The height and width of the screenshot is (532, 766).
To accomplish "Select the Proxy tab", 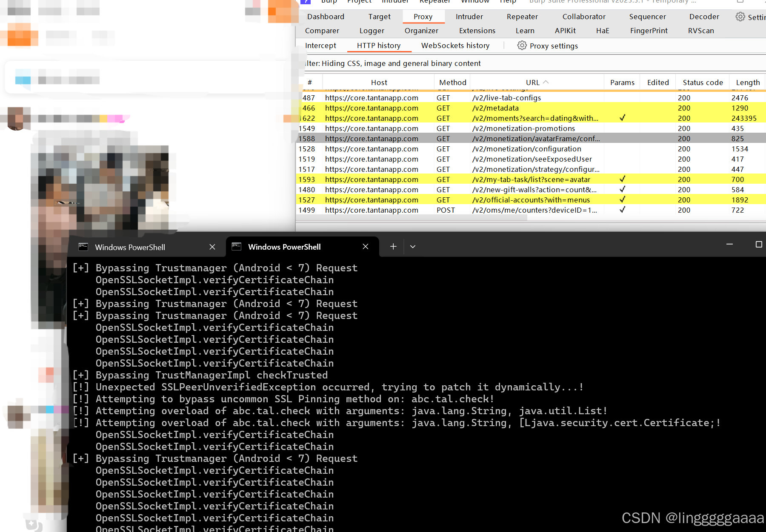I will (x=423, y=17).
